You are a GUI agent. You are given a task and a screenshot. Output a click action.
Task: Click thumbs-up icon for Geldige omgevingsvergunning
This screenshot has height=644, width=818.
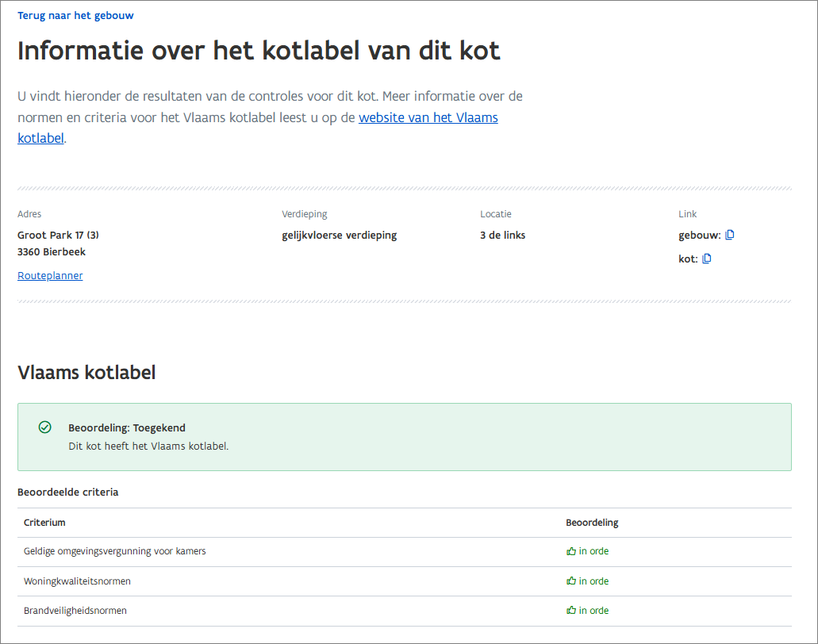[x=570, y=551]
